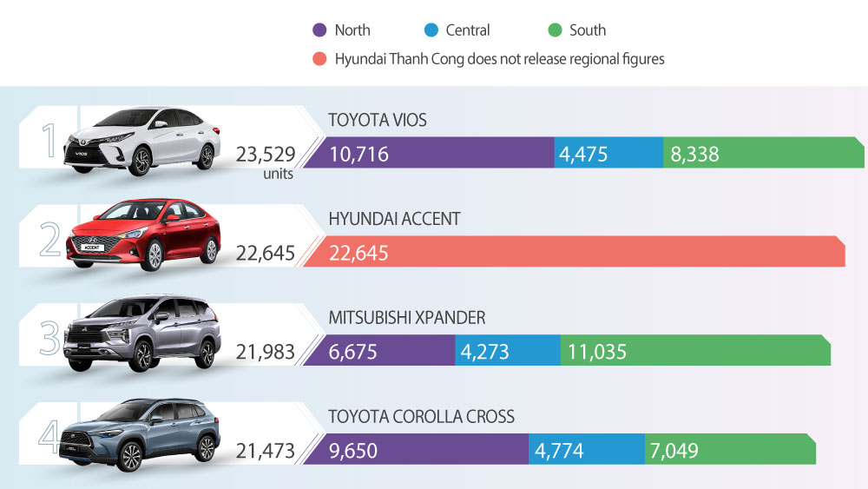
Task: Click the Xpander South segment 11,035
Action: [694, 352]
